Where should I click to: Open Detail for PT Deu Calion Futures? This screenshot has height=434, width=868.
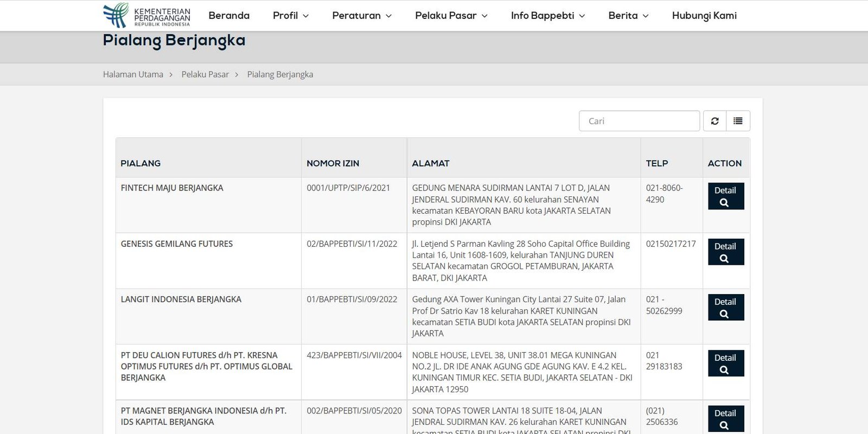[726, 363]
